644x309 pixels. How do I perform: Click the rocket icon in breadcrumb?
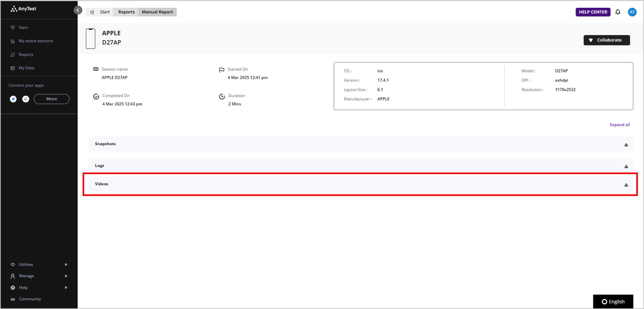92,12
